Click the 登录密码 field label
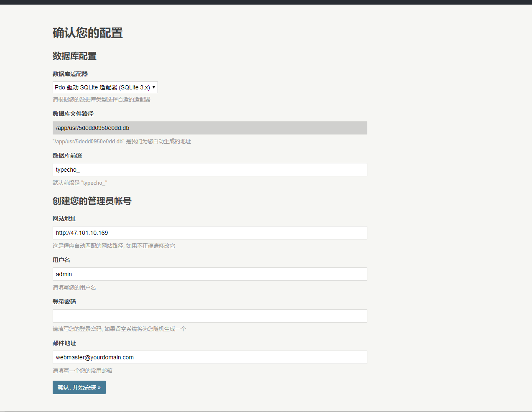This screenshot has width=532, height=412. click(x=64, y=302)
